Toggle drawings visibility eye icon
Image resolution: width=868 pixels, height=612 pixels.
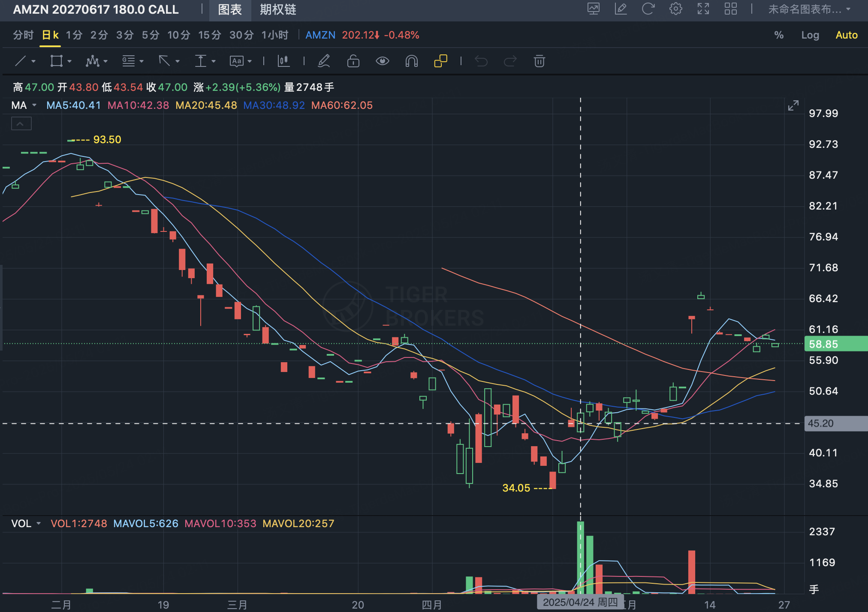[383, 61]
